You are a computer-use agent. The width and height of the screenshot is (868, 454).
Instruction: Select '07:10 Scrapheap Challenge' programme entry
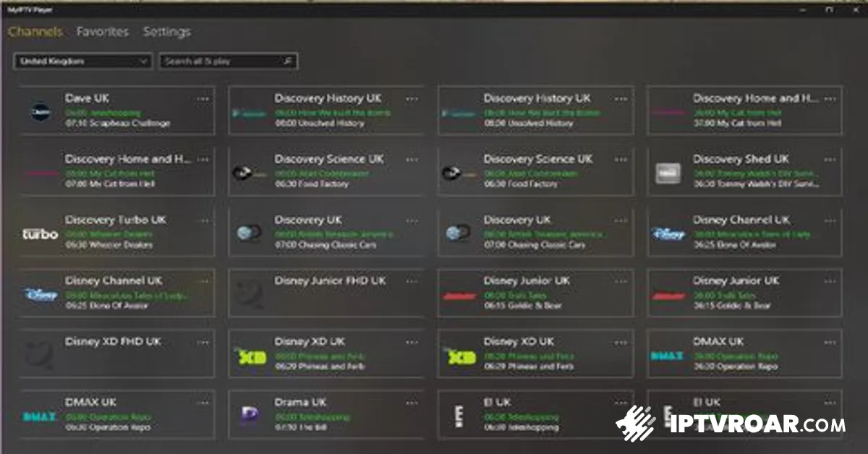(x=118, y=124)
